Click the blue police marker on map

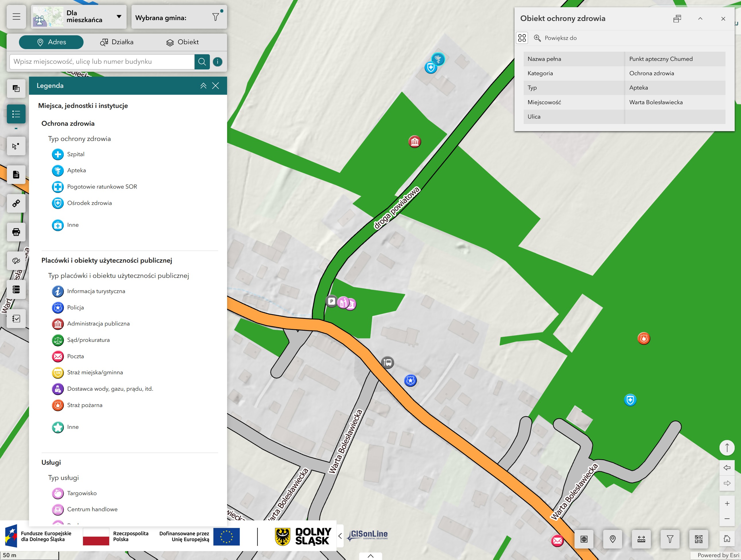pyautogui.click(x=410, y=381)
